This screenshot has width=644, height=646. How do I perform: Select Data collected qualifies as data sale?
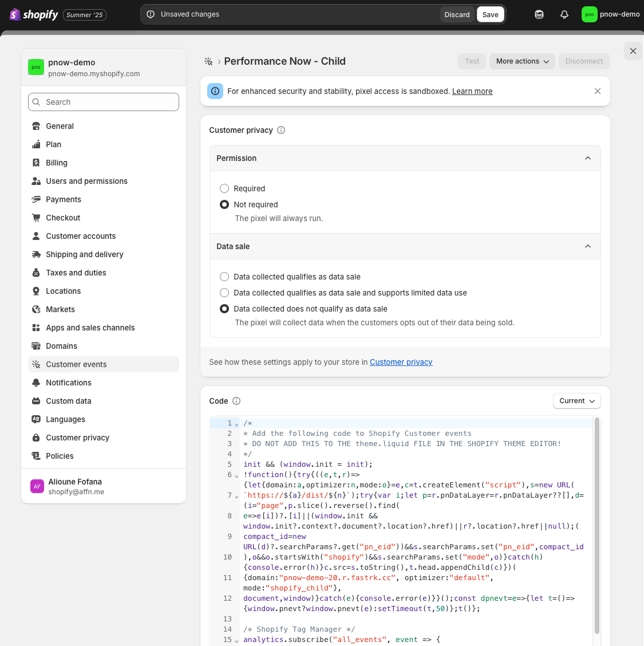pos(224,277)
